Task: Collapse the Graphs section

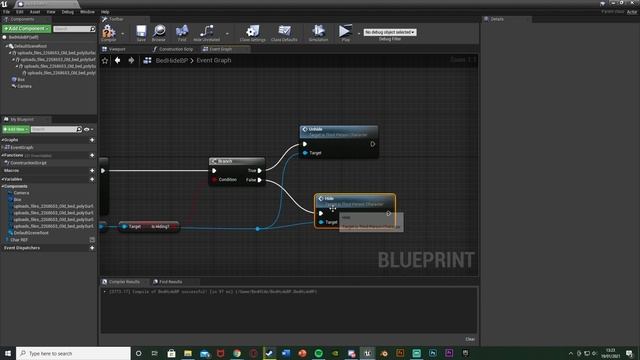Action: 2,140
